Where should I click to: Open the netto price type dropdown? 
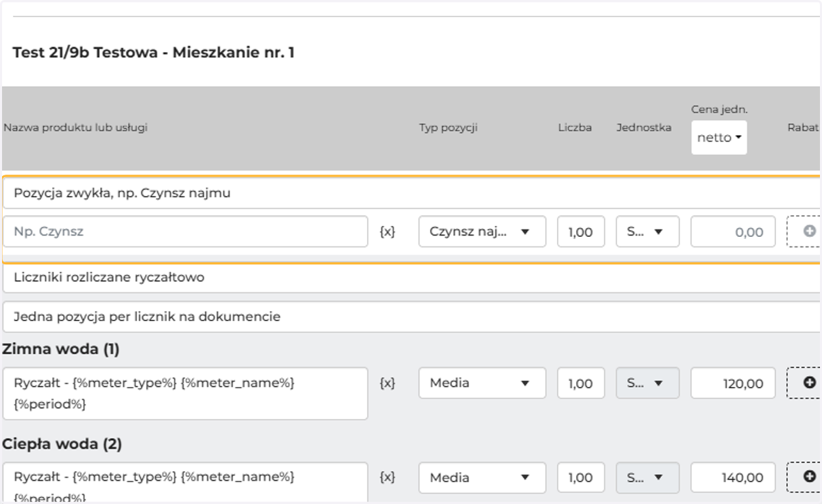719,138
